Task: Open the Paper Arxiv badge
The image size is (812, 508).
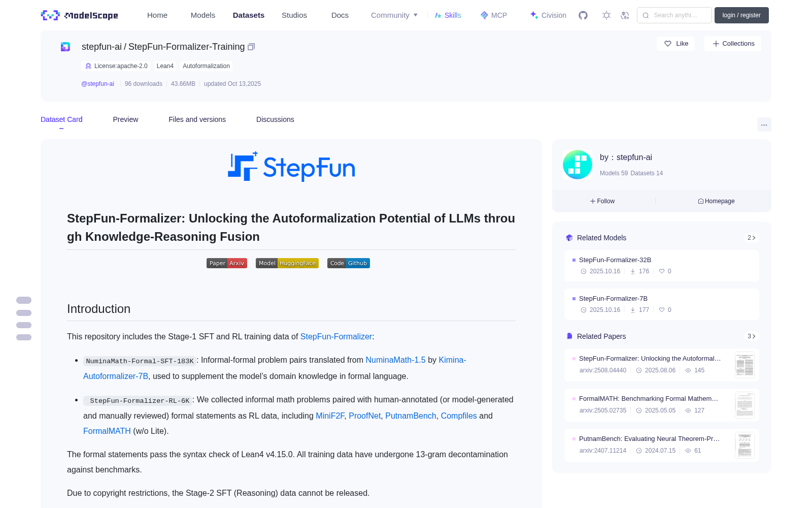Action: [x=227, y=263]
